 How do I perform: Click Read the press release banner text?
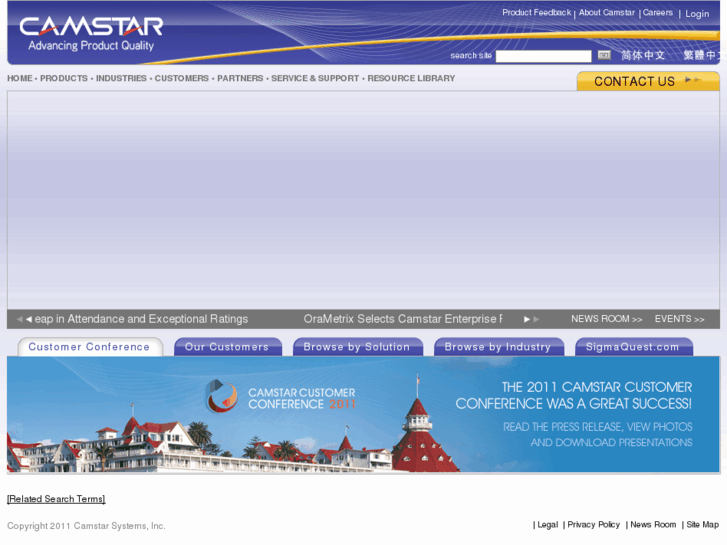point(598,435)
